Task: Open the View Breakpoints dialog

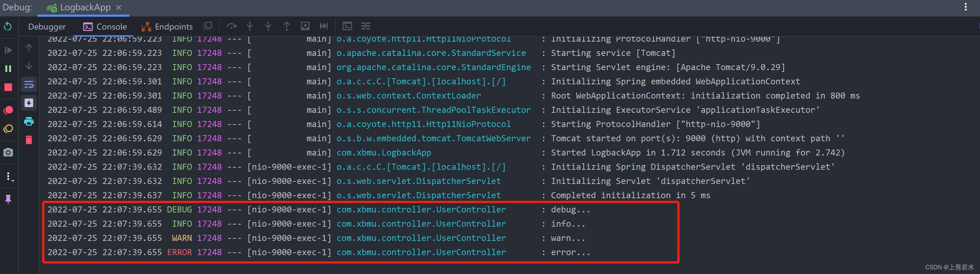Action: click(x=8, y=110)
